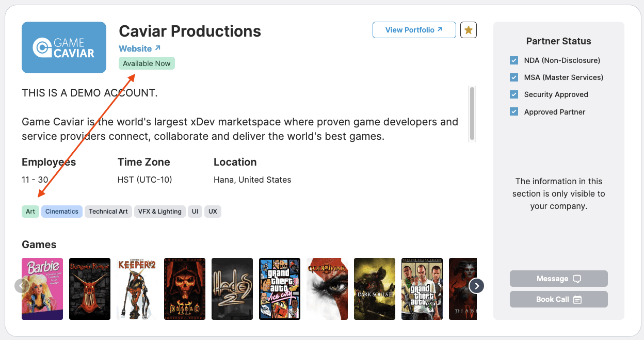644x340 pixels.
Task: Click the 'Hana, United States' location text
Action: [x=252, y=180]
